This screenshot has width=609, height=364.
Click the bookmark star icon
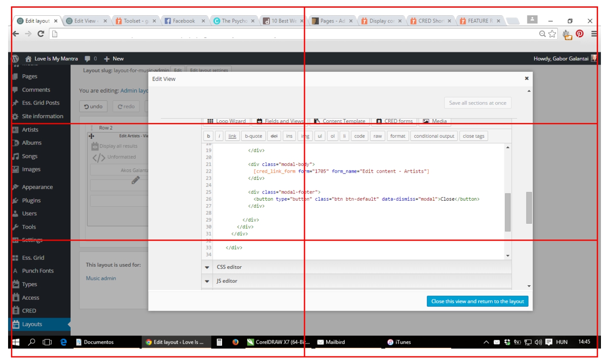(552, 34)
